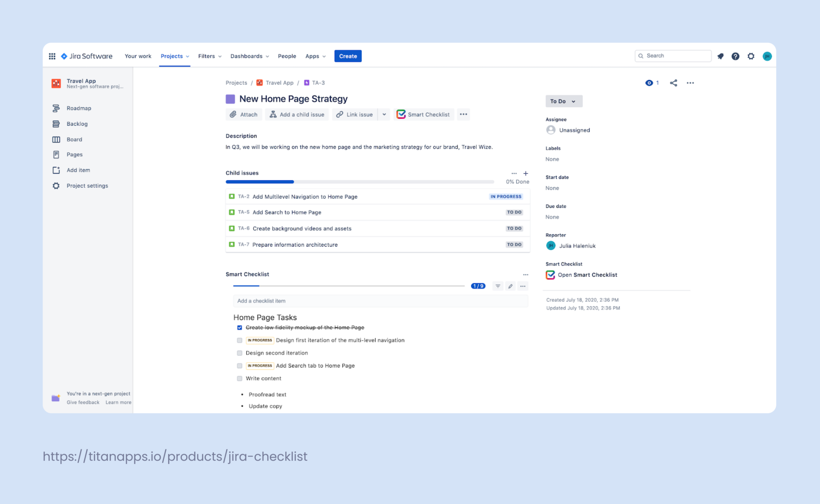Image resolution: width=820 pixels, height=504 pixels.
Task: Open Smart Checklist link in right panel
Action: [x=587, y=275]
